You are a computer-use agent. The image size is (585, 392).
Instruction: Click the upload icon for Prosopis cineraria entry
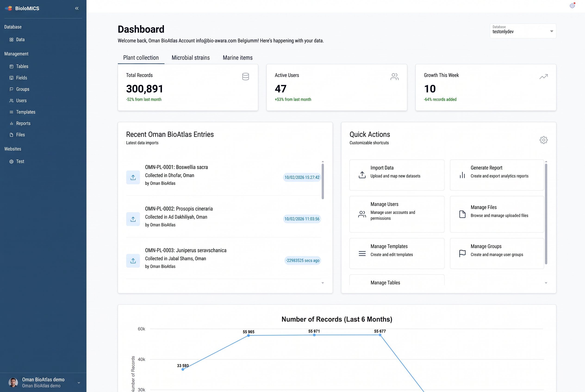(133, 219)
